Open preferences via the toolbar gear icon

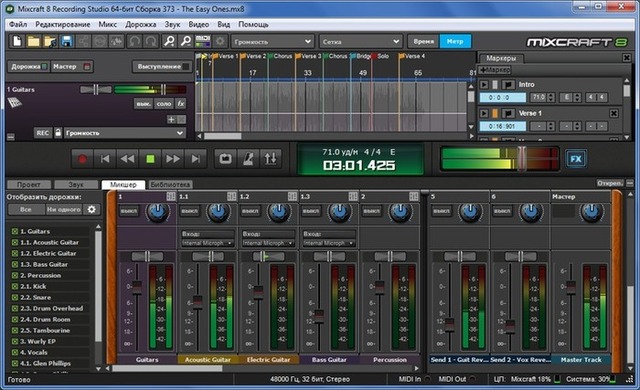[x=220, y=41]
